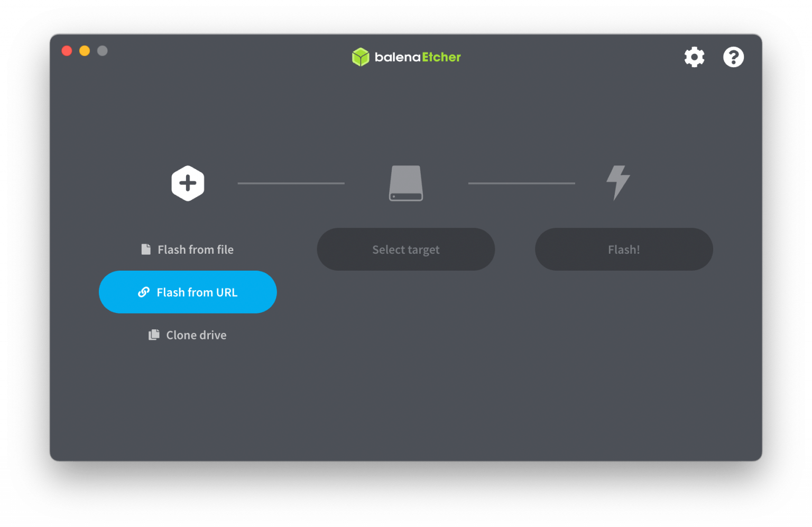This screenshot has width=812, height=527.
Task: Click the gray zoom traffic light
Action: [x=103, y=51]
